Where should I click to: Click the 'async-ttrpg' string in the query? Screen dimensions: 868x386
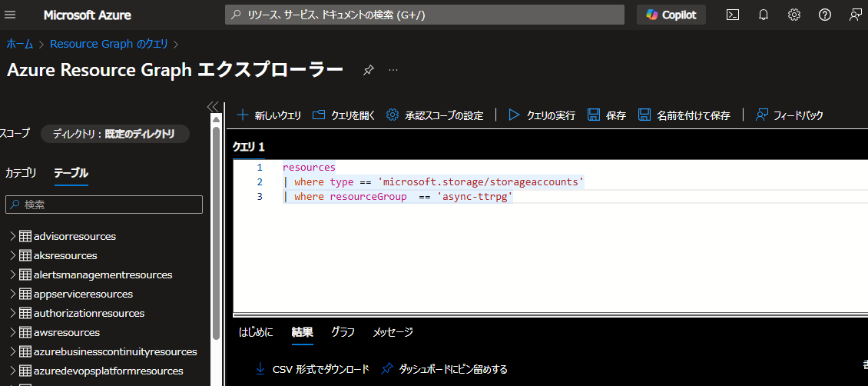tap(474, 197)
